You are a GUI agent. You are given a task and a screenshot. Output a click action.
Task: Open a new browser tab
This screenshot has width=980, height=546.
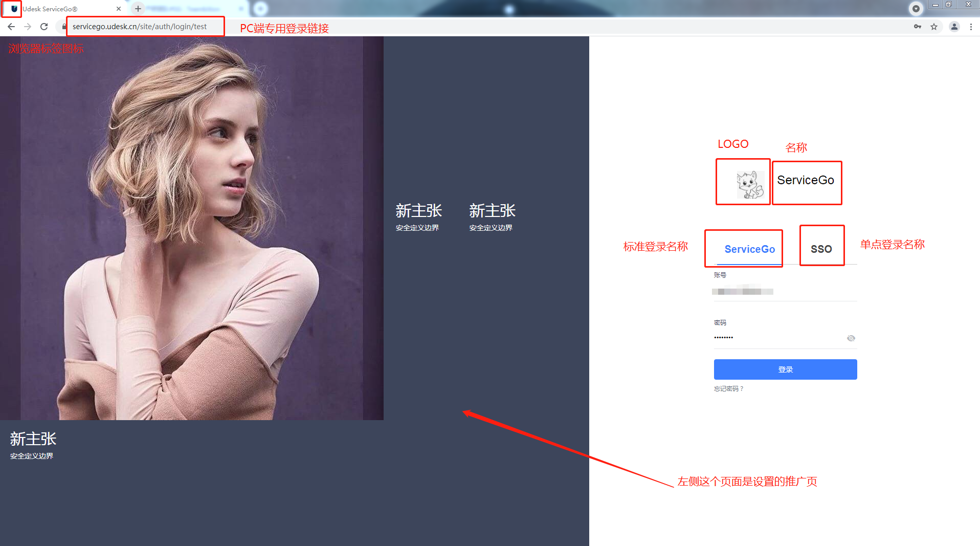pos(138,9)
